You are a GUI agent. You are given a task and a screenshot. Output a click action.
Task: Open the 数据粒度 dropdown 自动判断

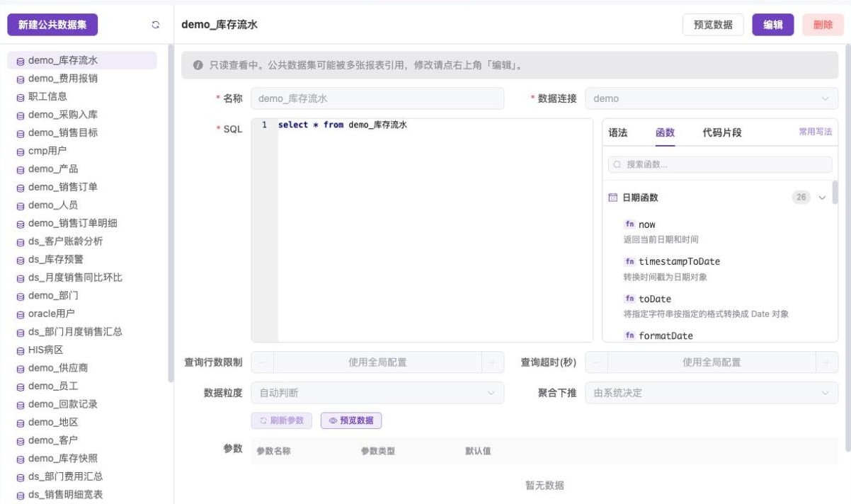click(377, 393)
